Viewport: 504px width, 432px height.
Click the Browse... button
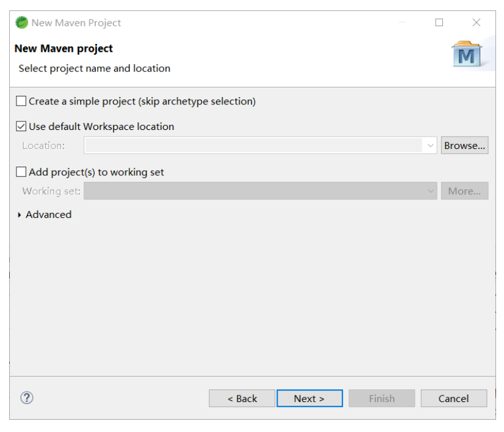(464, 145)
